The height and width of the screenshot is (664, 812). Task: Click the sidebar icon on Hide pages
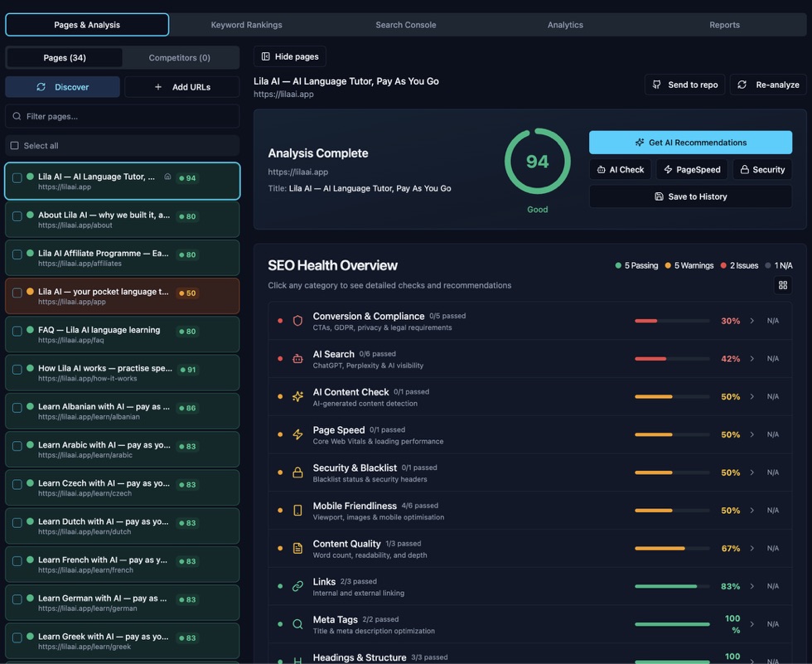[266, 56]
